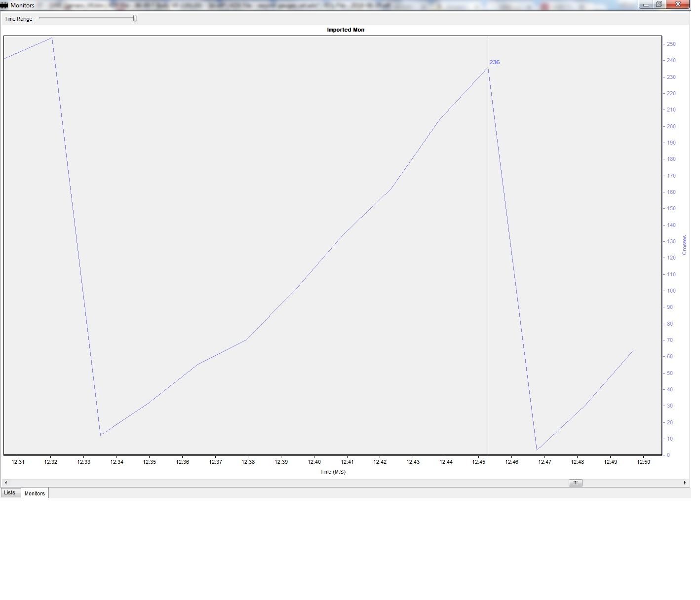Click the 12:34 tick on time axis
This screenshot has height=600, width=700.
coord(117,462)
